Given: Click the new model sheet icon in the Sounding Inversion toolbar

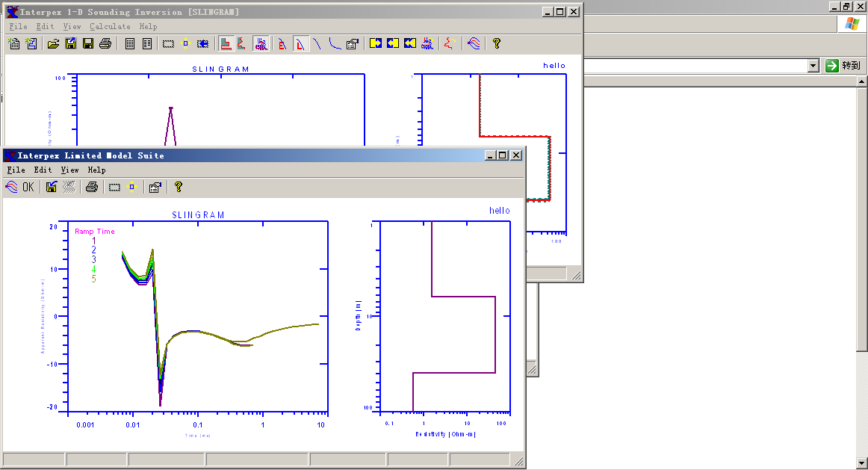Looking at the screenshot, I should (31, 44).
